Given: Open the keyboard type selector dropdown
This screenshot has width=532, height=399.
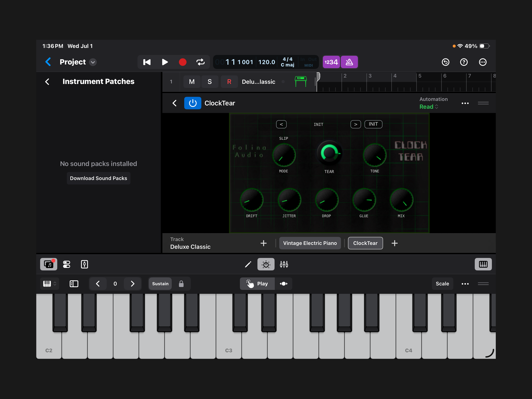Looking at the screenshot, I should pyautogui.click(x=49, y=284).
